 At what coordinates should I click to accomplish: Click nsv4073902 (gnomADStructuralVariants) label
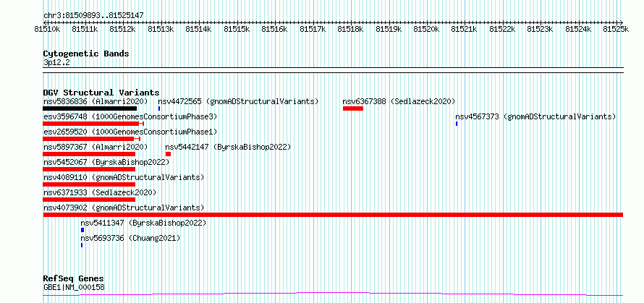pos(124,208)
